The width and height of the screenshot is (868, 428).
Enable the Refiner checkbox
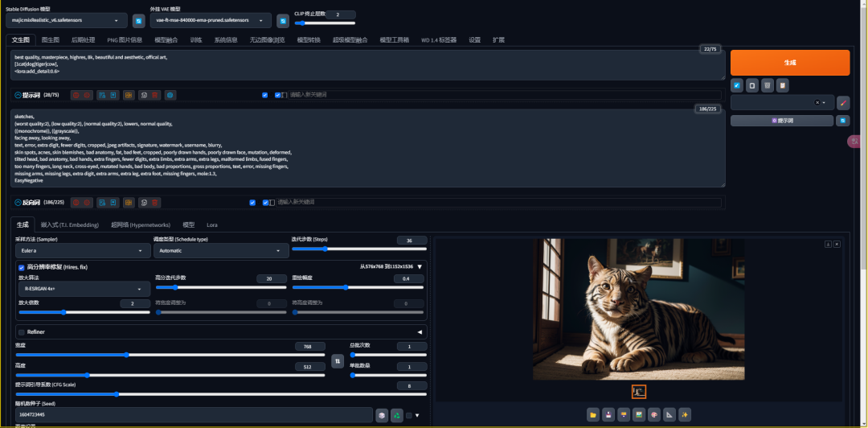22,332
